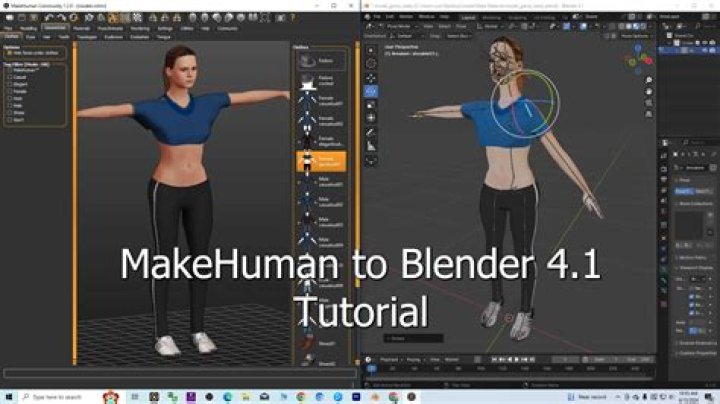Screen dimensions: 720x404
Task: Click Blender's navigation axis gizmo
Action: click(x=639, y=60)
